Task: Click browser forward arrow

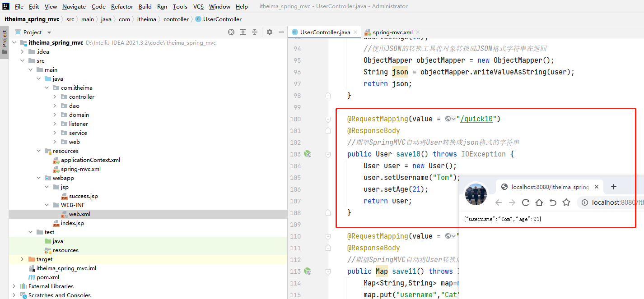Action: point(512,202)
